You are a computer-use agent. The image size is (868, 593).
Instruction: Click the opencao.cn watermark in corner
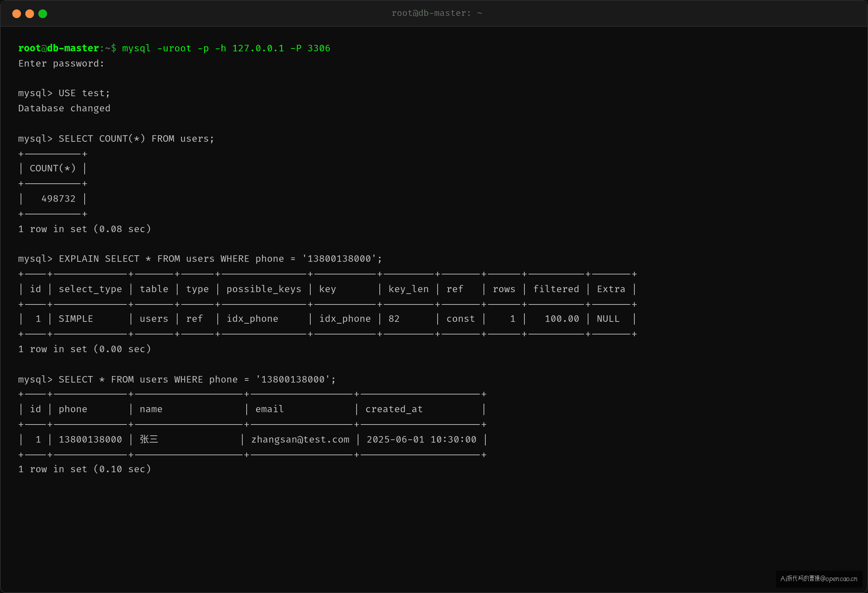819,579
